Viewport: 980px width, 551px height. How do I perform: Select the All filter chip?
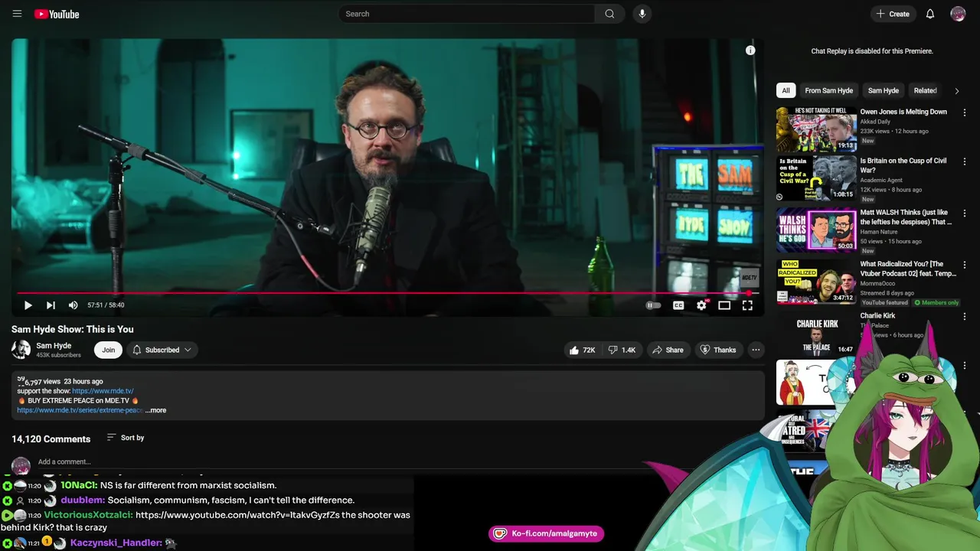(786, 90)
